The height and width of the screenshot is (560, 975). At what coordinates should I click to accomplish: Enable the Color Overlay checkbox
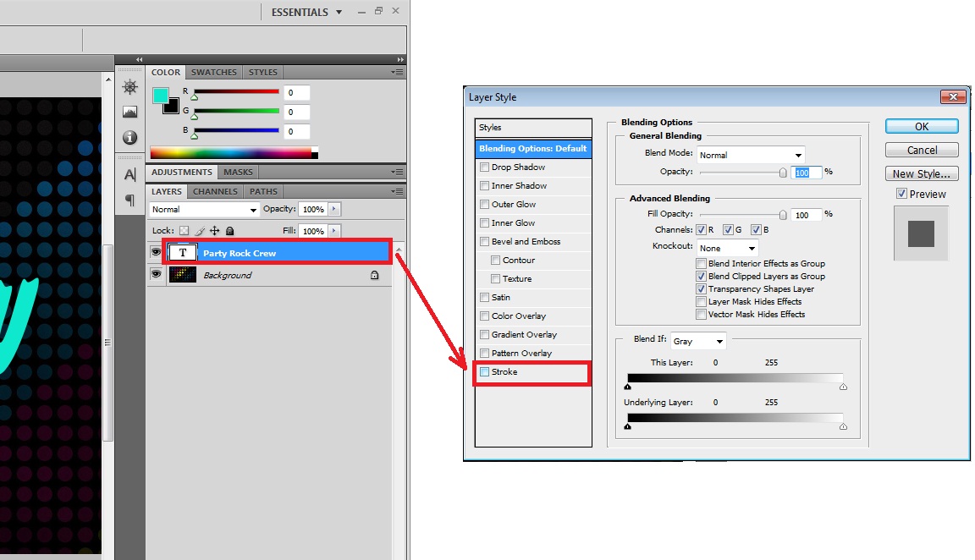point(484,316)
